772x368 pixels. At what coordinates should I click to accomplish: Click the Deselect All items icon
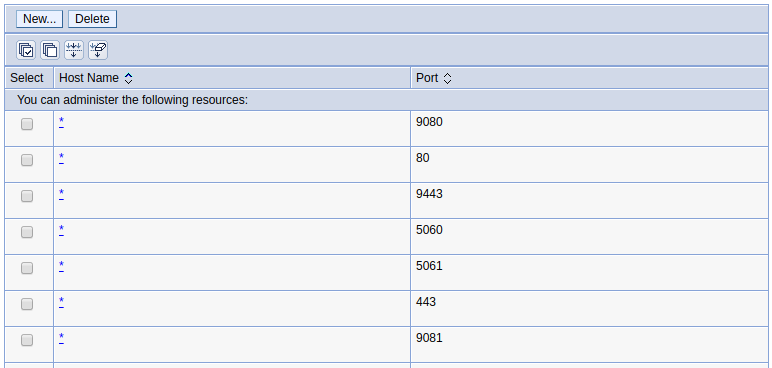50,50
